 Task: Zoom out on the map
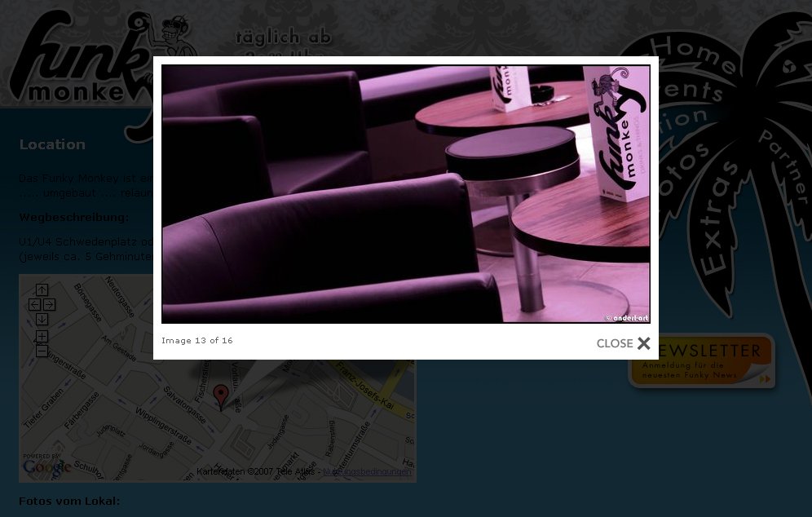tap(42, 351)
